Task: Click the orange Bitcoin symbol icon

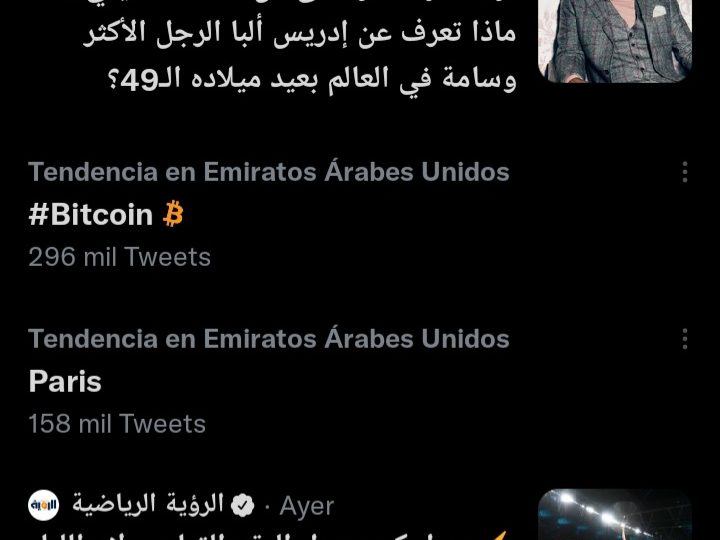Action: point(173,214)
